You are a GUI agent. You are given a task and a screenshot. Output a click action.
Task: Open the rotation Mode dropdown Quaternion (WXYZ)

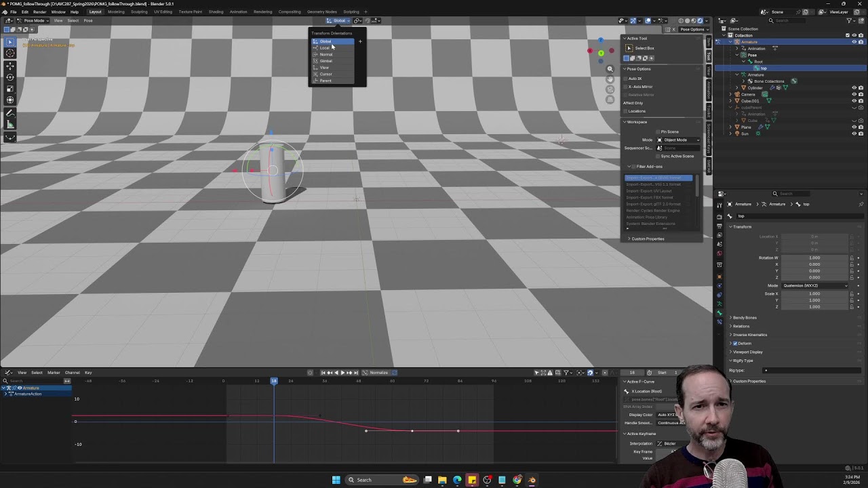tap(816, 285)
